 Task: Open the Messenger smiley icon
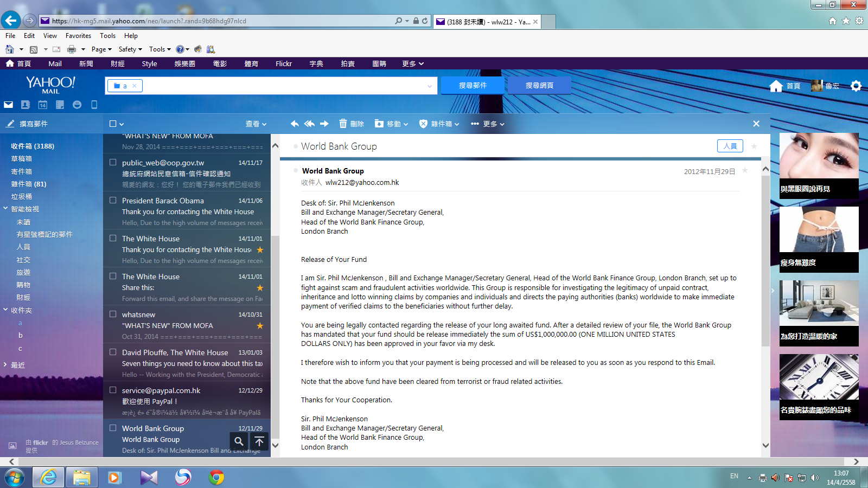(77, 105)
